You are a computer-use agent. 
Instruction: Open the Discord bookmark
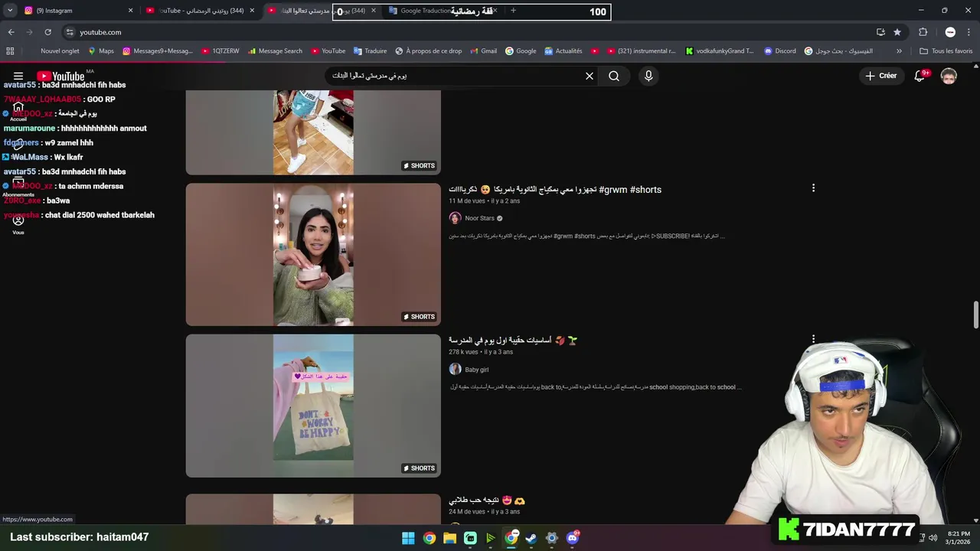click(779, 51)
